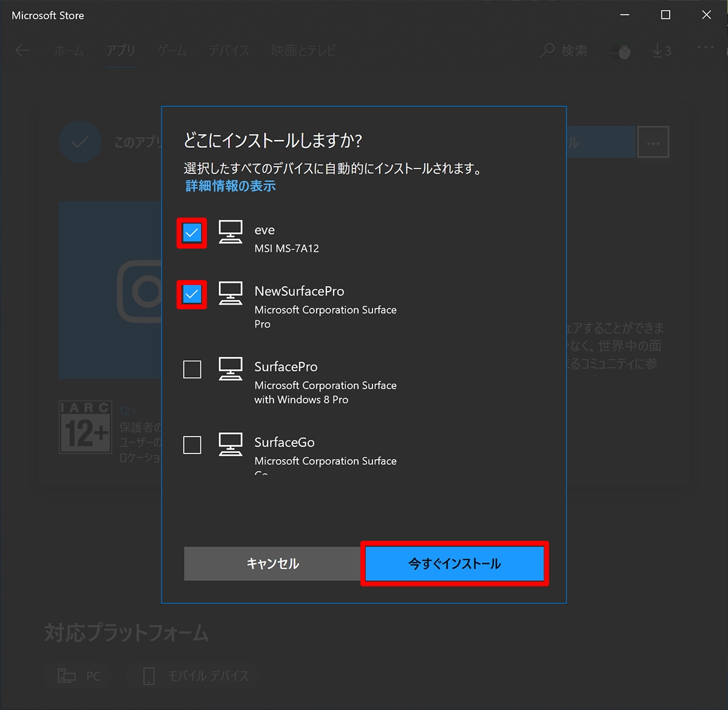Click the computer icon next to NewSurfacePro
This screenshot has width=728, height=710.
(x=231, y=293)
